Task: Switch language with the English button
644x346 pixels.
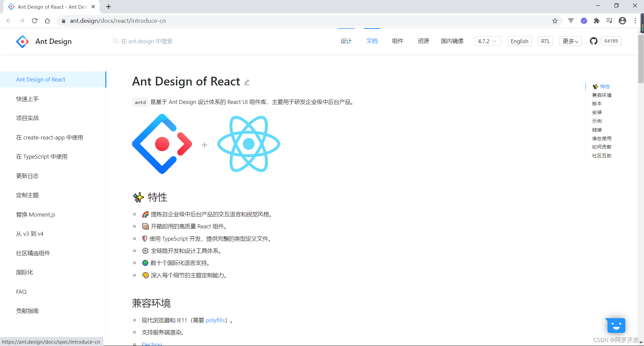Action: point(520,41)
